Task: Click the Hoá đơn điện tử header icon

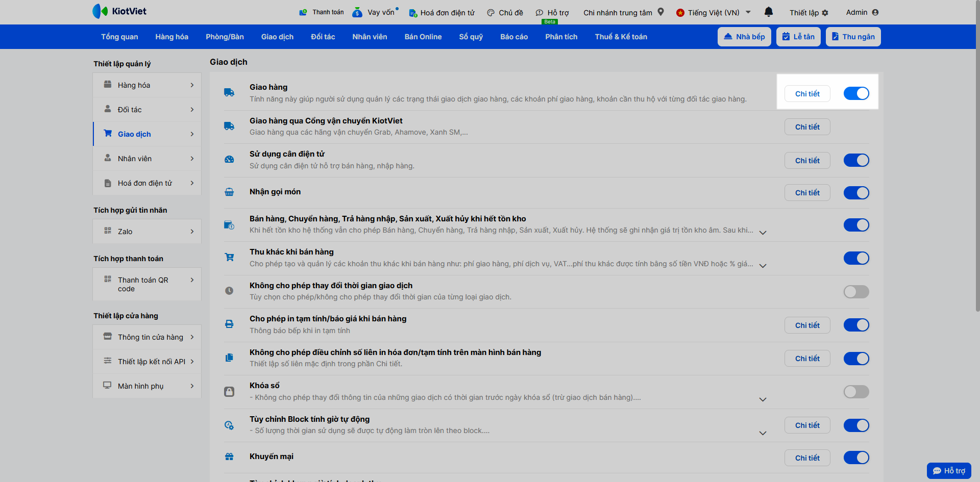Action: [413, 13]
